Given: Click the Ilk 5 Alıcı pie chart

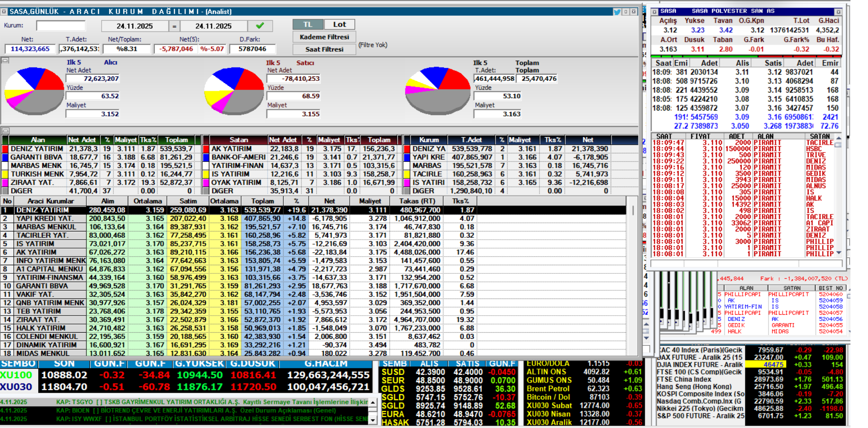Looking at the screenshot, I should coord(34,90).
